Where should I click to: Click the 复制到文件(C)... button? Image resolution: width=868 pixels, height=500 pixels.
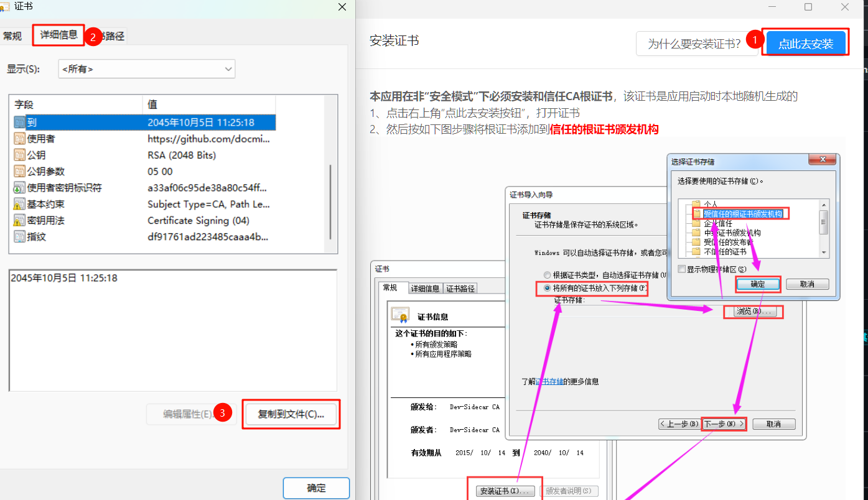(x=291, y=414)
